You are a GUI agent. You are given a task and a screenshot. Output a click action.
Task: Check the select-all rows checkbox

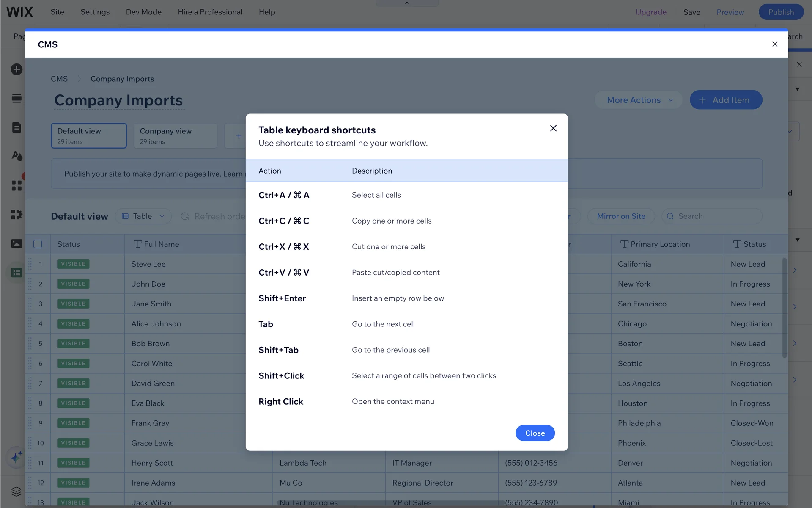click(x=38, y=244)
